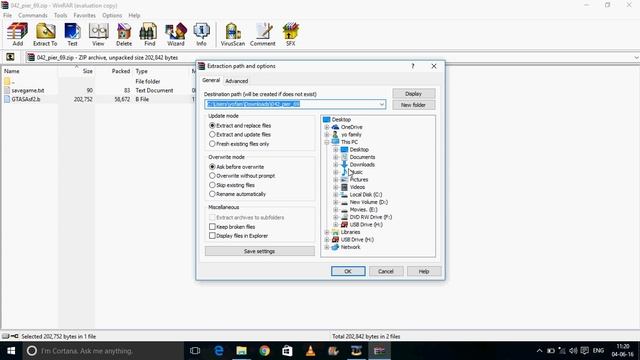Image resolution: width=640 pixels, height=360 pixels.
Task: Select the savegame.txt file icon
Action: coord(7,90)
